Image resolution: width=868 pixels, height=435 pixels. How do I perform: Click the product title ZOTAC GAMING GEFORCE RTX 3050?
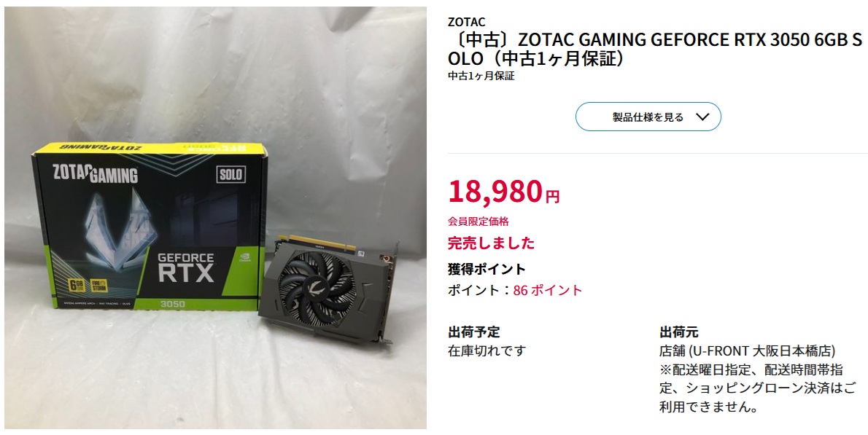pos(655,49)
